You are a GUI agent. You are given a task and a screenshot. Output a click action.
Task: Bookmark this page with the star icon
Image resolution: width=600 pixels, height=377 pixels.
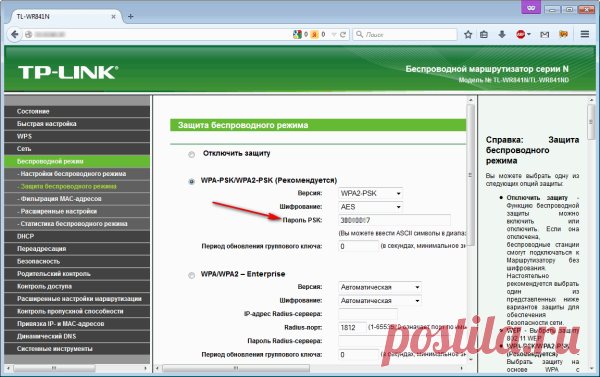click(468, 34)
